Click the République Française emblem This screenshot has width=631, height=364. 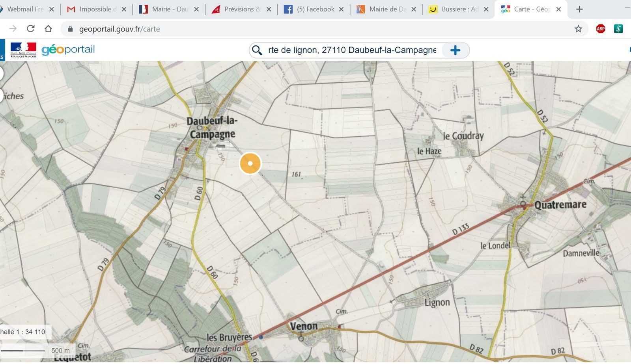(23, 50)
